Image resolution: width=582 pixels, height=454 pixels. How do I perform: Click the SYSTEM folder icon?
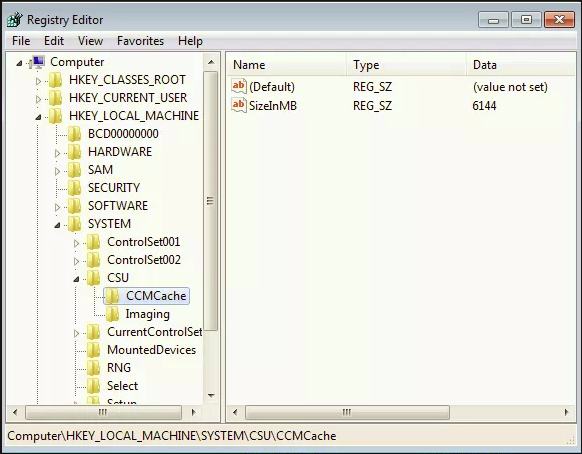point(74,224)
